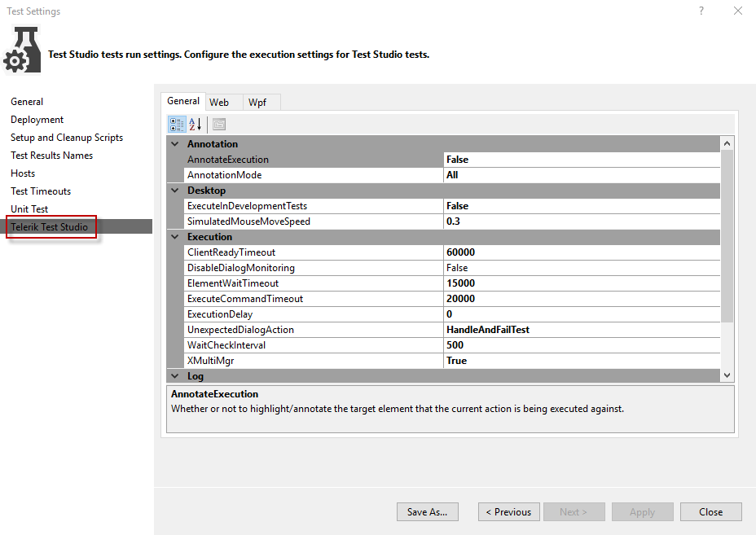The height and width of the screenshot is (535, 756).
Task: Go back with the Previous button
Action: point(508,512)
